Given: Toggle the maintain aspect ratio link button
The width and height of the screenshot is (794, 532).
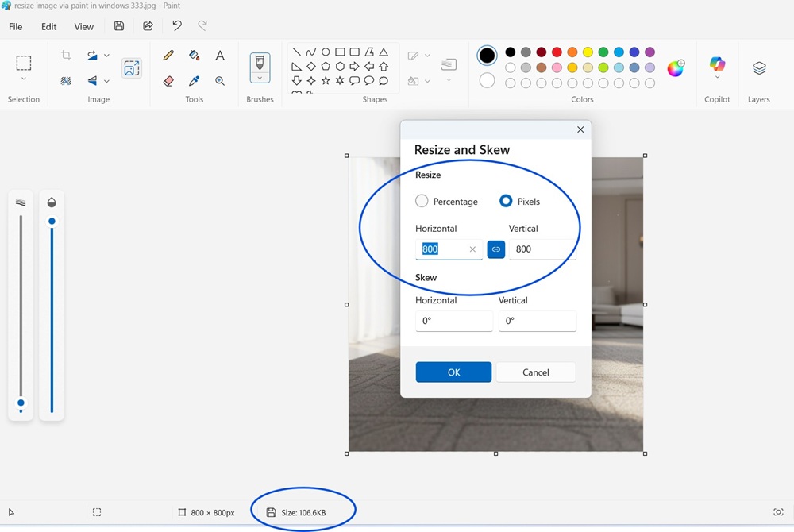Looking at the screenshot, I should 495,249.
